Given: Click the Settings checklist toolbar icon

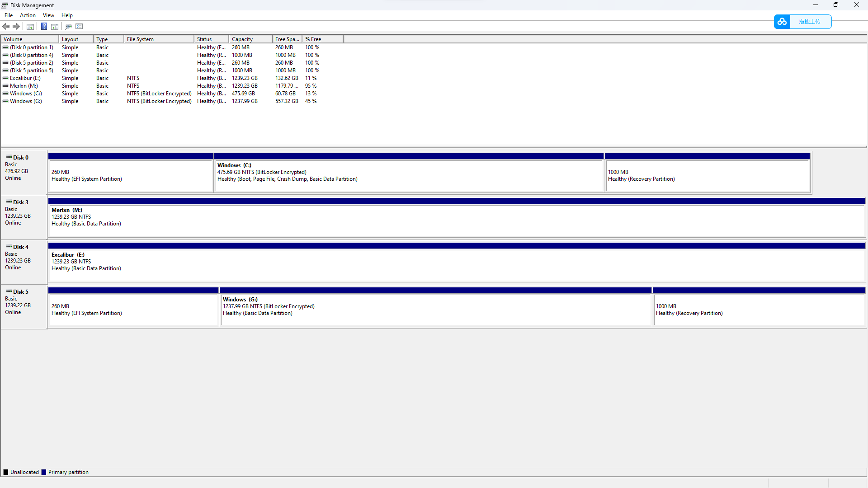Looking at the screenshot, I should (x=80, y=26).
